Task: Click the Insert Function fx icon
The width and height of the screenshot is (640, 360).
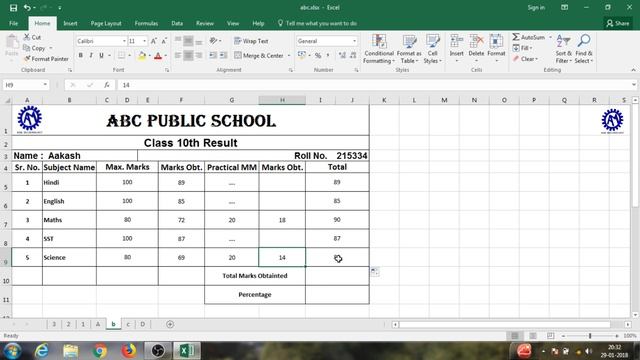Action: pos(107,85)
